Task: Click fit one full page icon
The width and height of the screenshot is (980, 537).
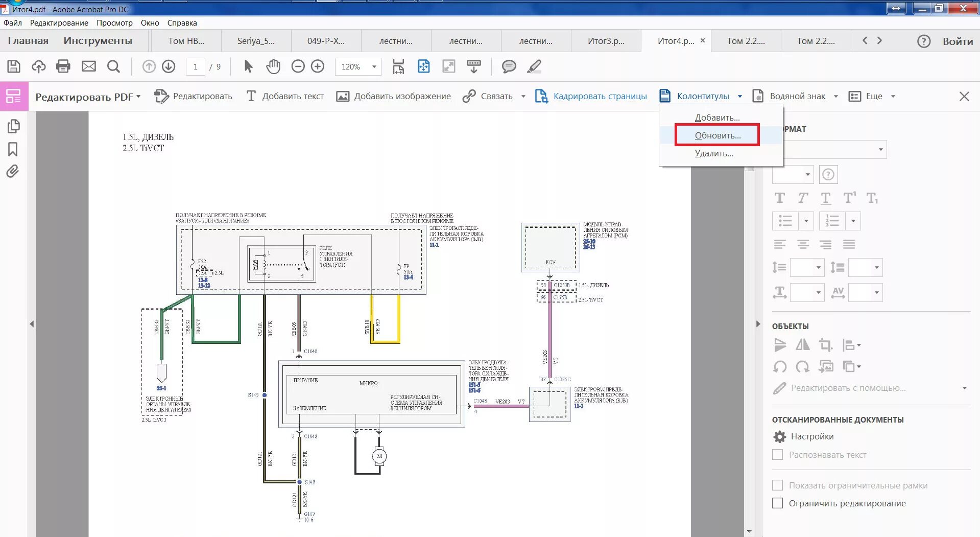Action: coord(424,66)
